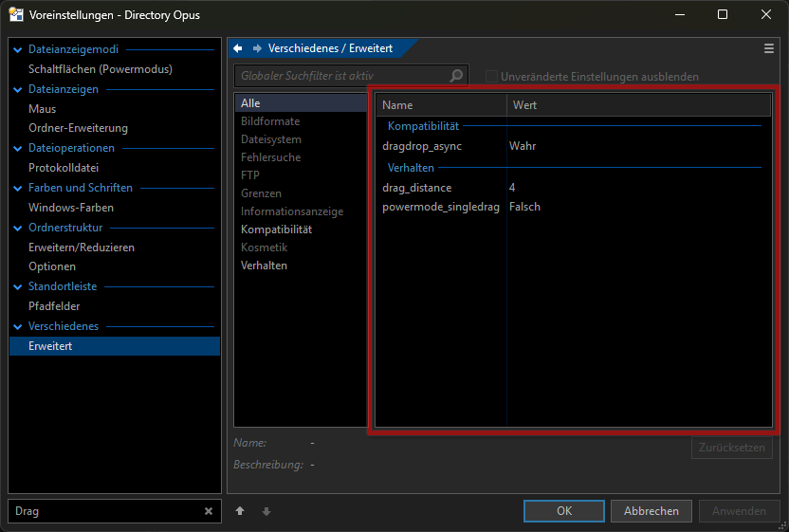Image resolution: width=789 pixels, height=532 pixels.
Task: Go forward using the right arrow icon
Action: (257, 48)
